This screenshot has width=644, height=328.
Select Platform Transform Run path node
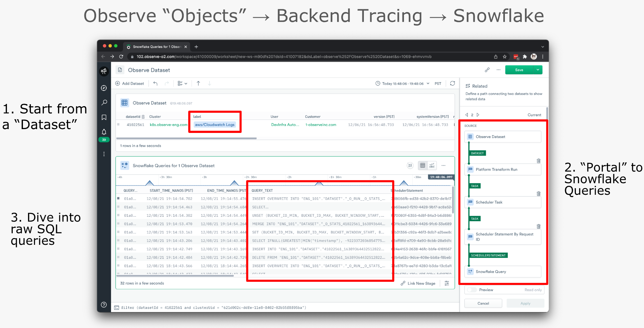coord(503,169)
